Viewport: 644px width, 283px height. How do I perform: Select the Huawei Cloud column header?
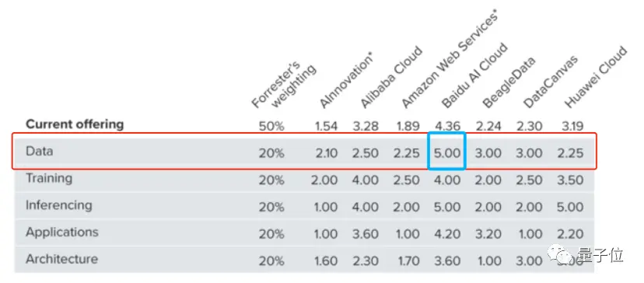[x=596, y=77]
